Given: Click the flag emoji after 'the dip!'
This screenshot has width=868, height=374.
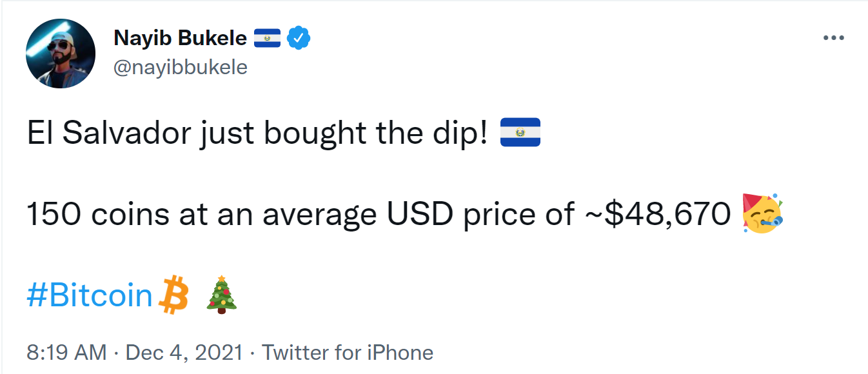Looking at the screenshot, I should point(520,133).
